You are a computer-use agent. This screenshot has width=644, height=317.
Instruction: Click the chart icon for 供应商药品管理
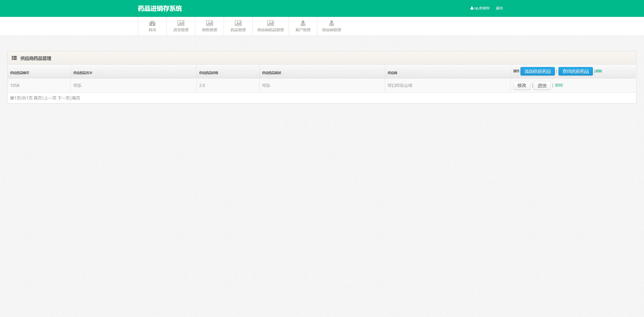point(271,23)
